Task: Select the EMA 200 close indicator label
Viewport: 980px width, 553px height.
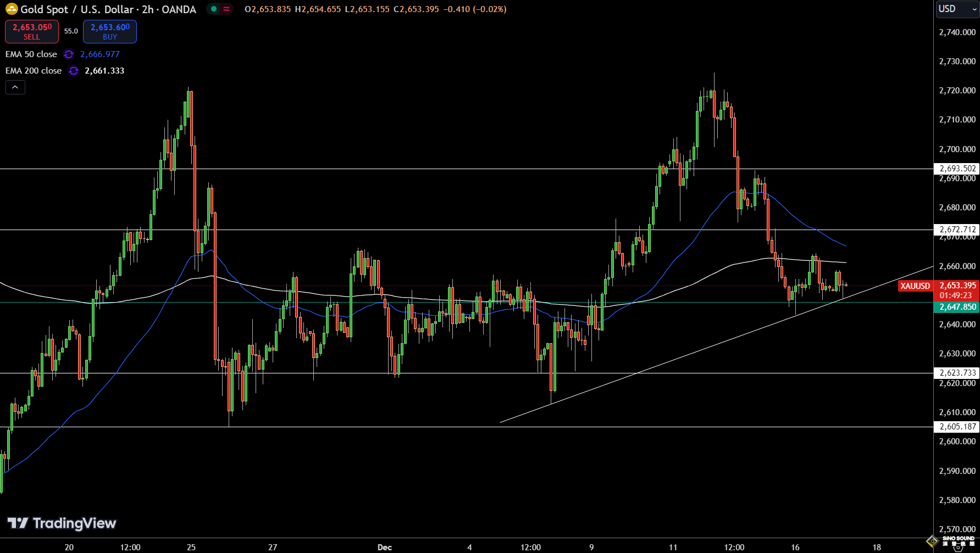Action: click(x=34, y=71)
